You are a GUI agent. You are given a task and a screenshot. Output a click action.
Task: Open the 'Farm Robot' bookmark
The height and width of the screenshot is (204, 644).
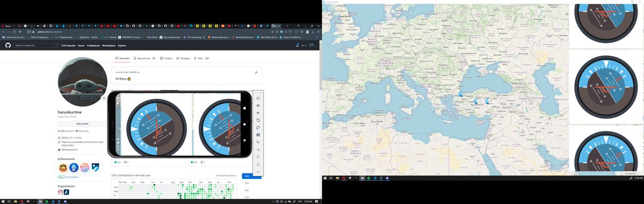tap(151, 37)
